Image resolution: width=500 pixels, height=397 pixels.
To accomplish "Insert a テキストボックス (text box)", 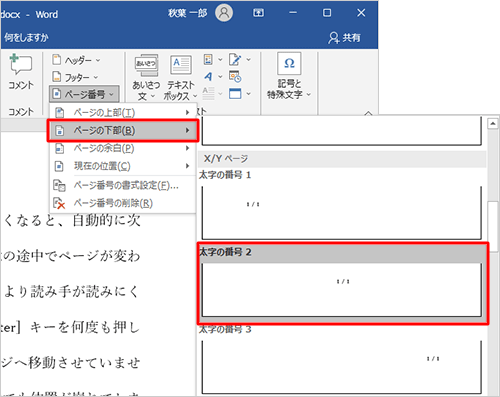I will 180,77.
